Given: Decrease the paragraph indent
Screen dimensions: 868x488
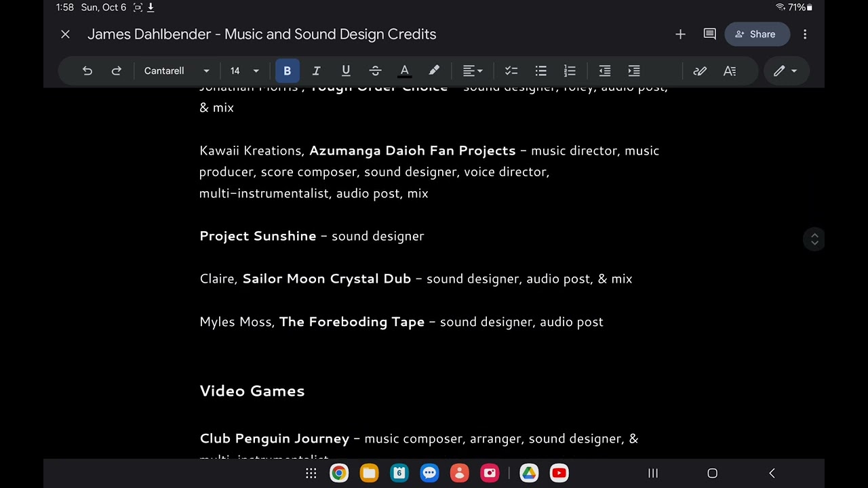Looking at the screenshot, I should point(605,70).
